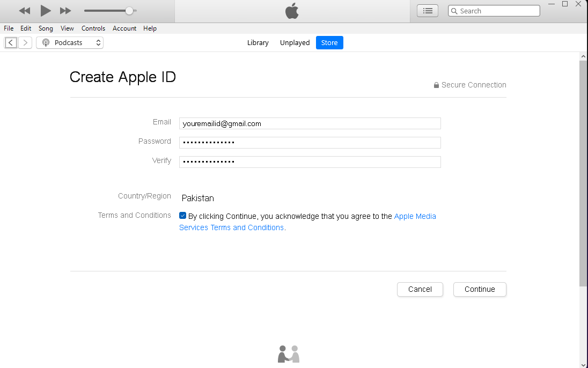Click the Password input field
The height and width of the screenshot is (368, 588).
pos(310,143)
